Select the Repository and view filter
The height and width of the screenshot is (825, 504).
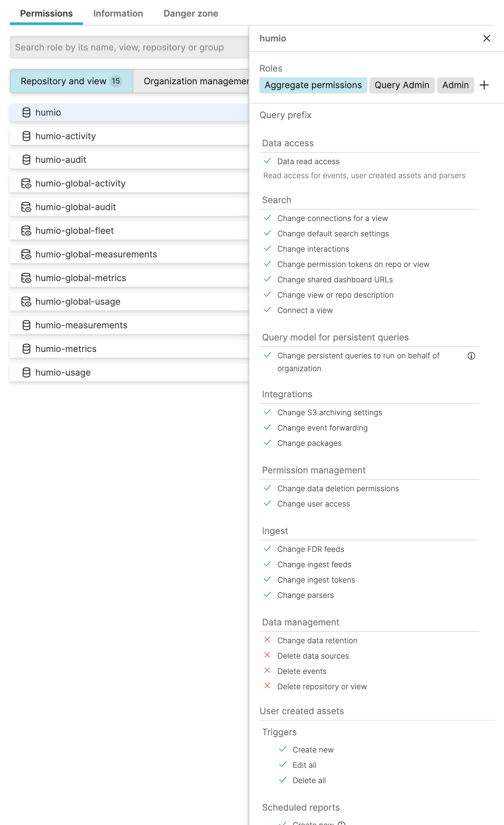71,81
